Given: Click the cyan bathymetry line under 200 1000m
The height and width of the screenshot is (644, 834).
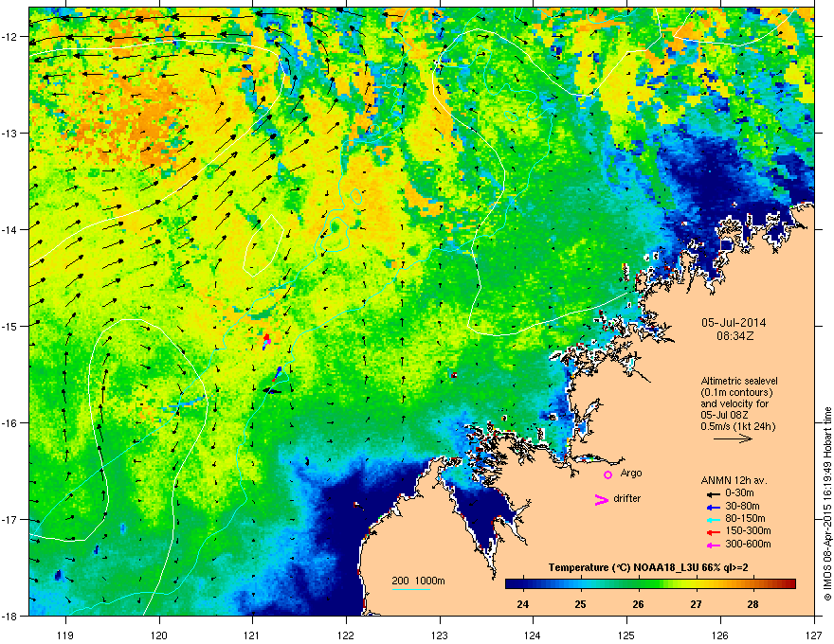Looking at the screenshot, I should point(410,589).
